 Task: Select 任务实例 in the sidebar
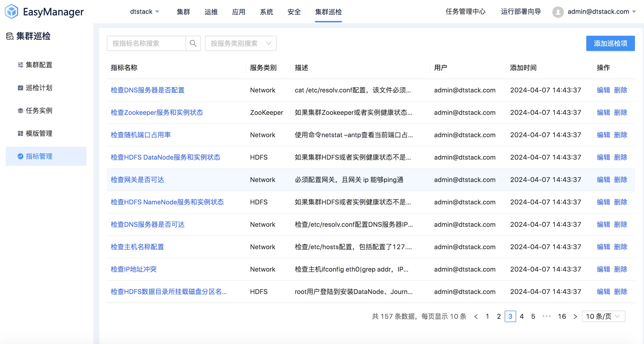pyautogui.click(x=46, y=111)
